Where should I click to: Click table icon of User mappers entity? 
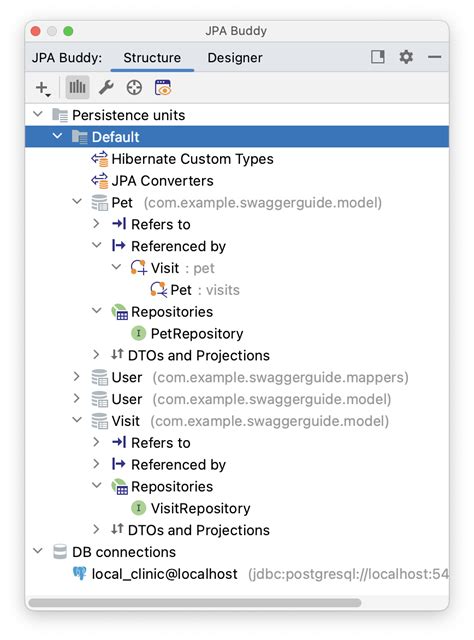click(x=100, y=377)
